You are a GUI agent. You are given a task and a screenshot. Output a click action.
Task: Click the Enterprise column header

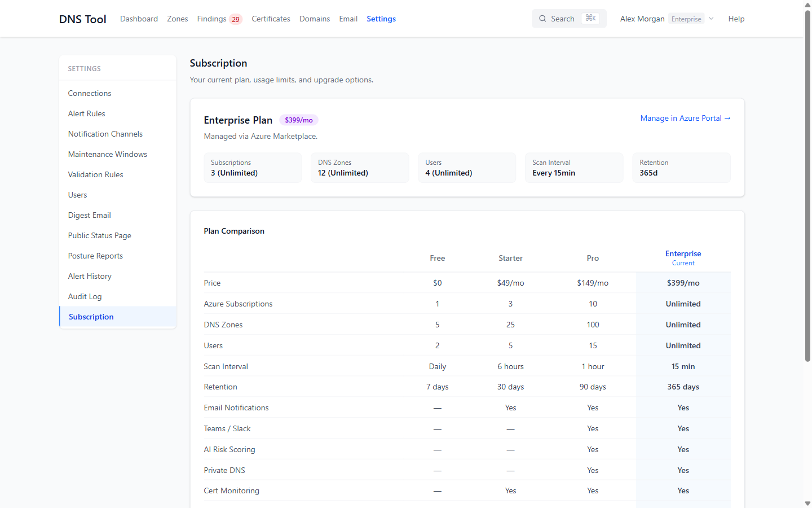[683, 257]
